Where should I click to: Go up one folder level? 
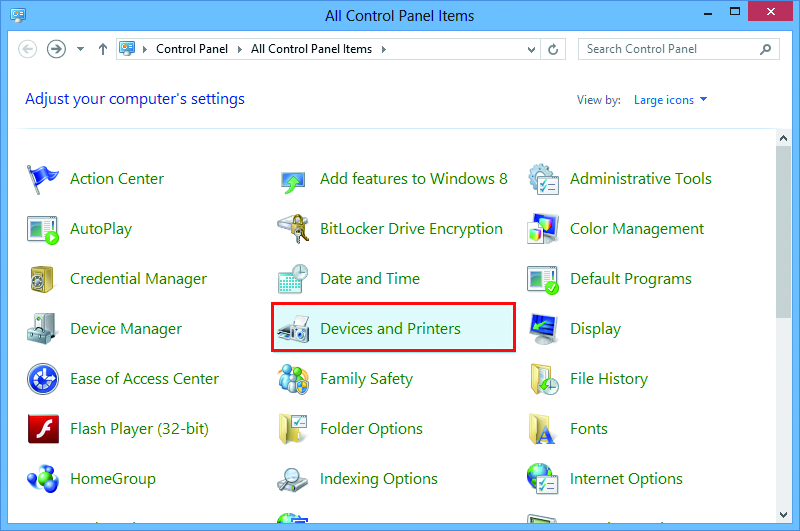coord(103,49)
